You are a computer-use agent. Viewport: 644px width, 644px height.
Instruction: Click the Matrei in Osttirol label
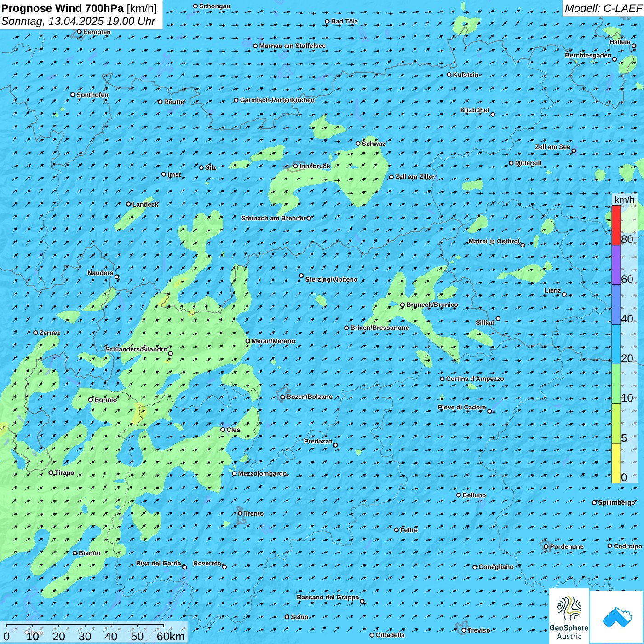click(494, 241)
